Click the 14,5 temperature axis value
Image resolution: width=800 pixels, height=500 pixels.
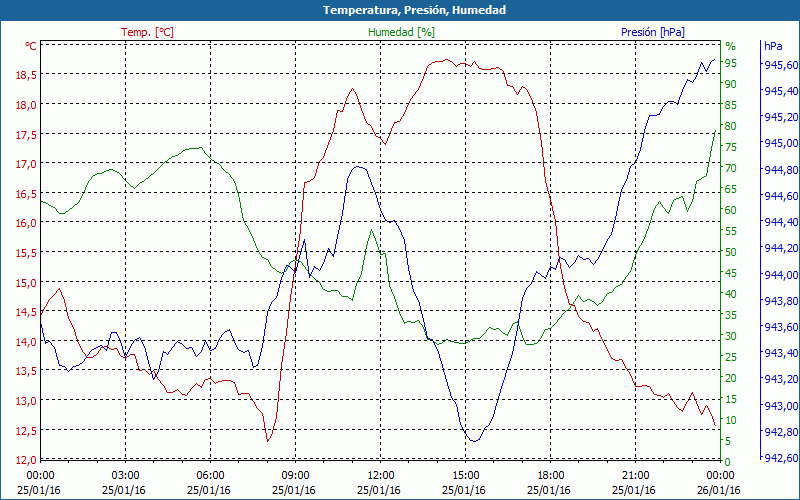click(26, 312)
